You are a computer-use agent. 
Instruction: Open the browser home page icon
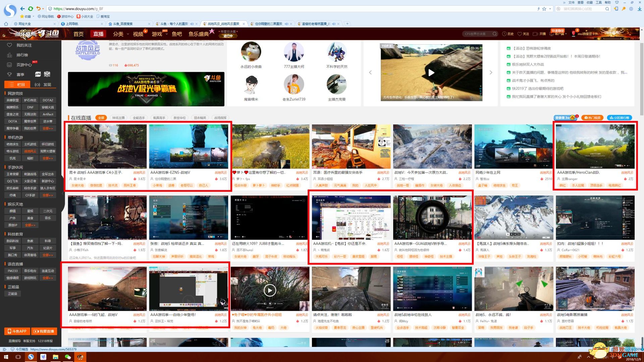click(x=6, y=24)
